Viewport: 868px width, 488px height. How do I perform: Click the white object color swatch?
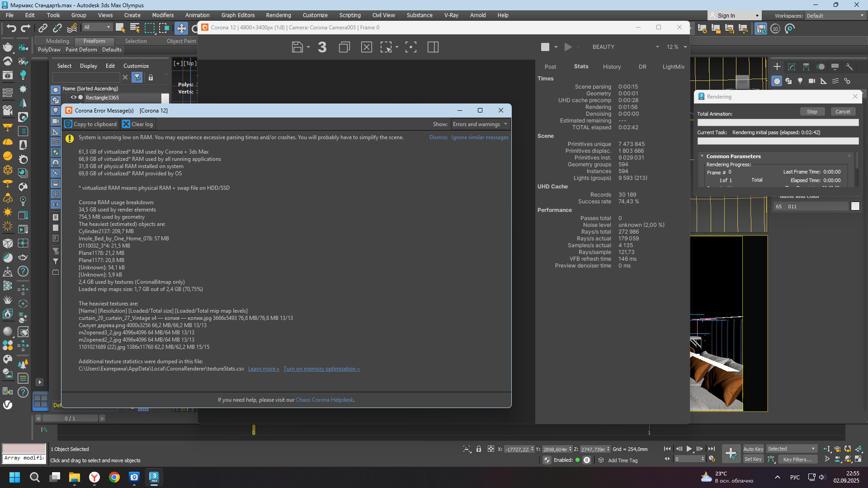[855, 206]
